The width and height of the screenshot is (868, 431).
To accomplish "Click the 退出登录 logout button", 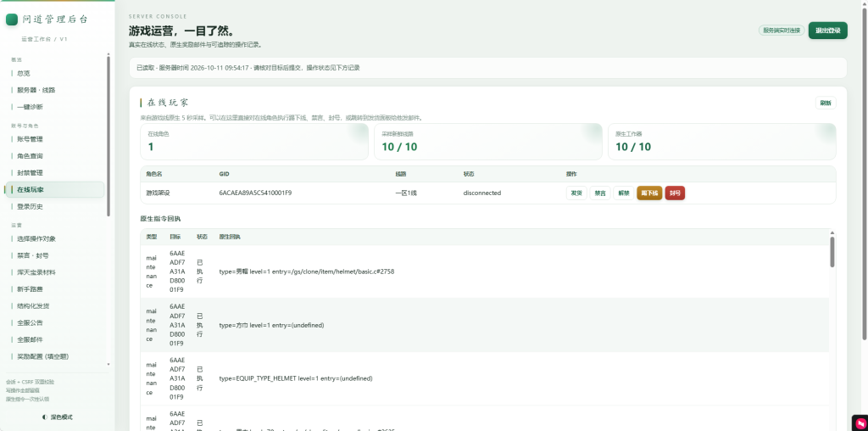I will pyautogui.click(x=827, y=31).
